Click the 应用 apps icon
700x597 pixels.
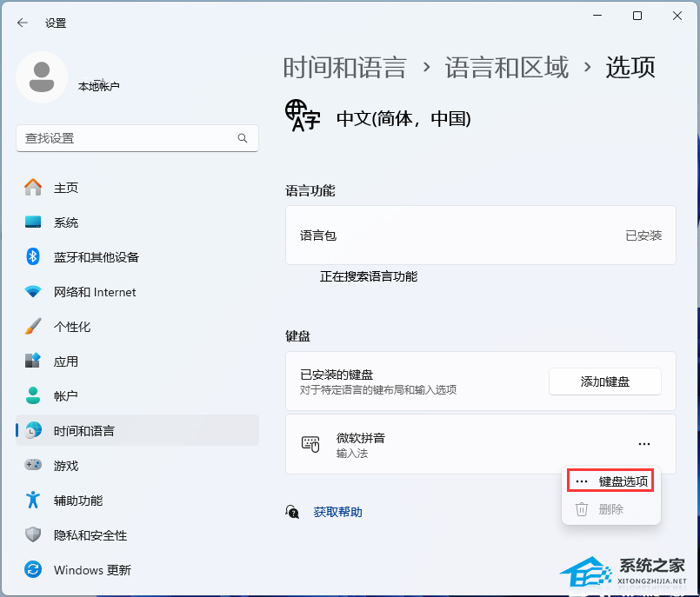33,362
